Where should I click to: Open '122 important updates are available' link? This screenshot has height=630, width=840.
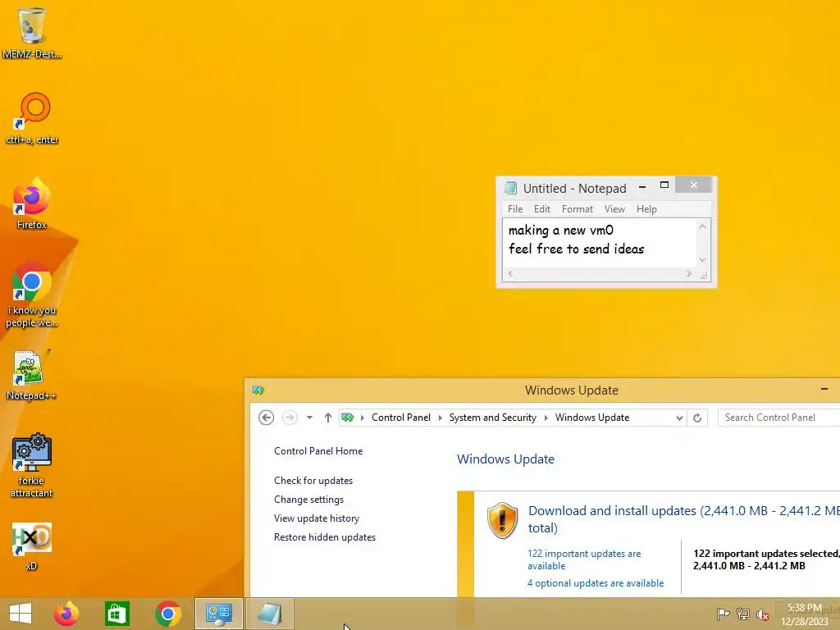point(584,559)
